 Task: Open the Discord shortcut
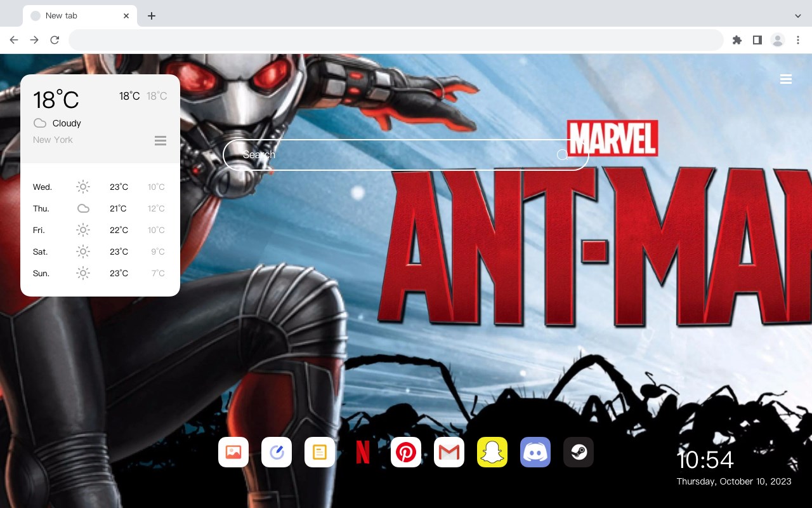point(535,452)
